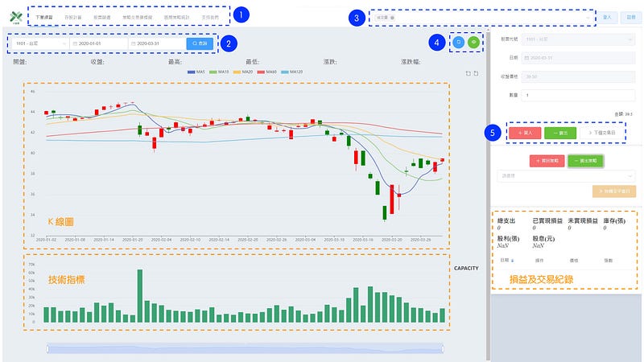
Task: Click the middle of date range zoom slider
Action: pos(246,349)
